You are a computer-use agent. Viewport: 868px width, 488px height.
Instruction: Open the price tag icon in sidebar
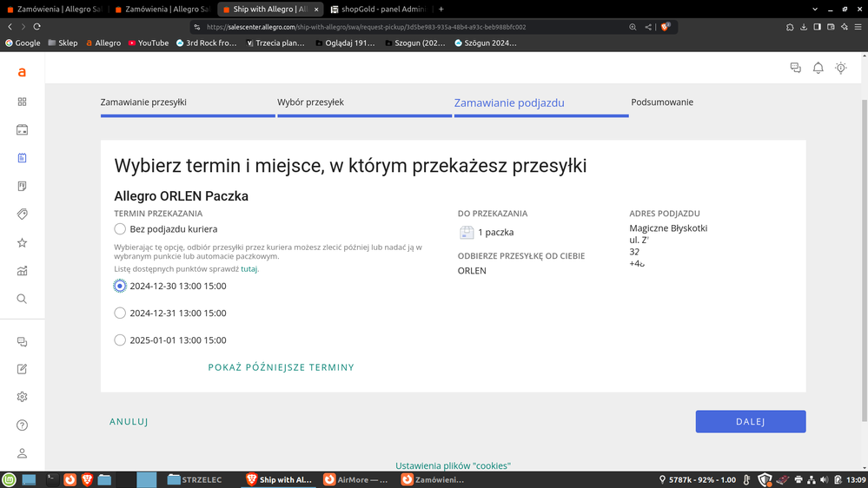coord(22,214)
